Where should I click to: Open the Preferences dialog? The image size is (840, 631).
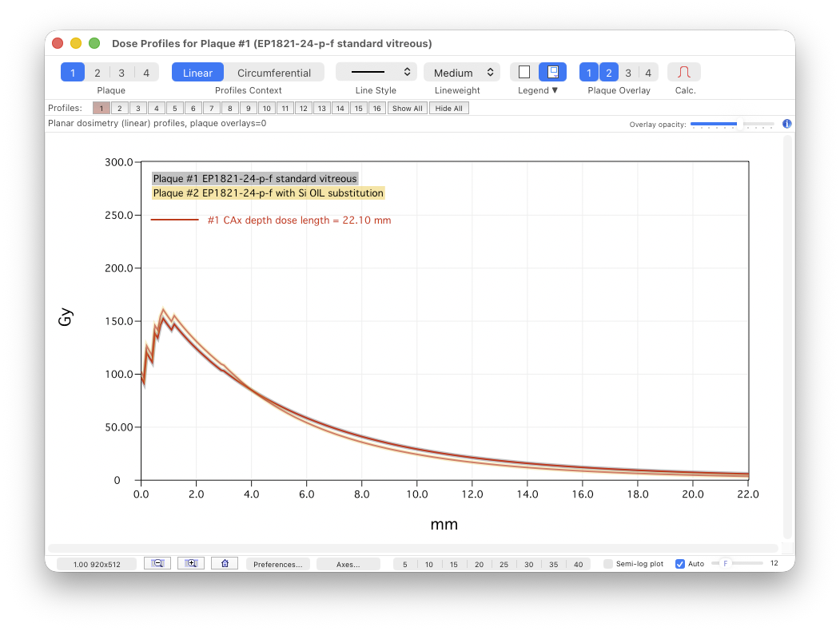pyautogui.click(x=277, y=563)
